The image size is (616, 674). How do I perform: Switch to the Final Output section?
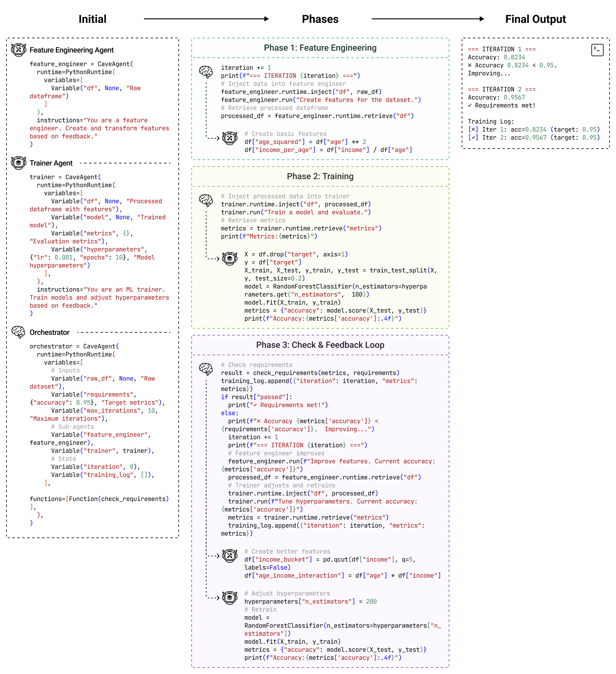pos(535,19)
